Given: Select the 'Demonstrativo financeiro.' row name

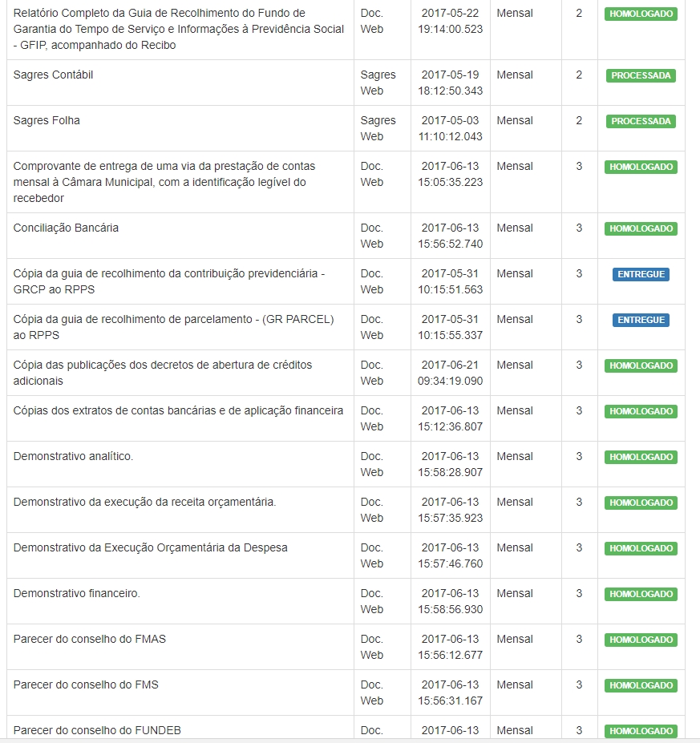Looking at the screenshot, I should pos(77,593).
